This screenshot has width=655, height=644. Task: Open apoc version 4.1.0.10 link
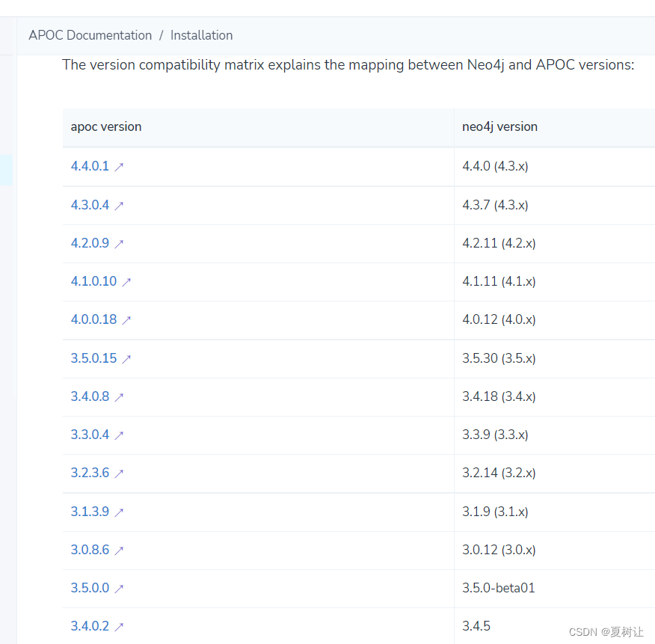click(x=93, y=280)
